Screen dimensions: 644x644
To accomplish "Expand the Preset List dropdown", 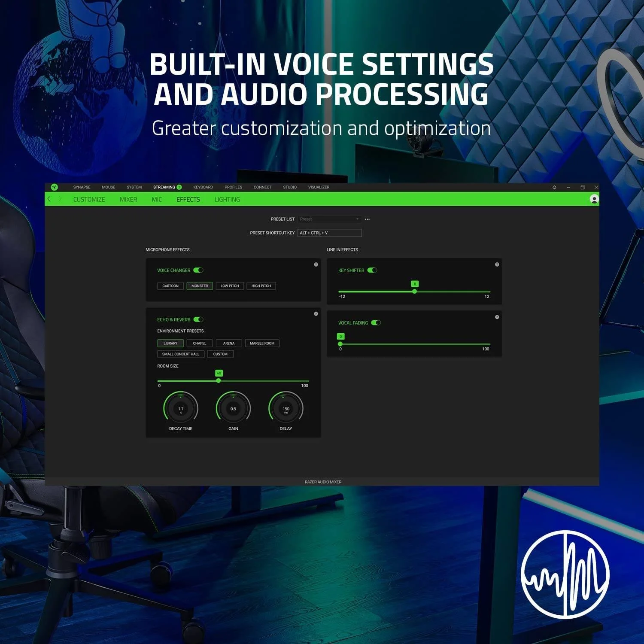I will [329, 219].
